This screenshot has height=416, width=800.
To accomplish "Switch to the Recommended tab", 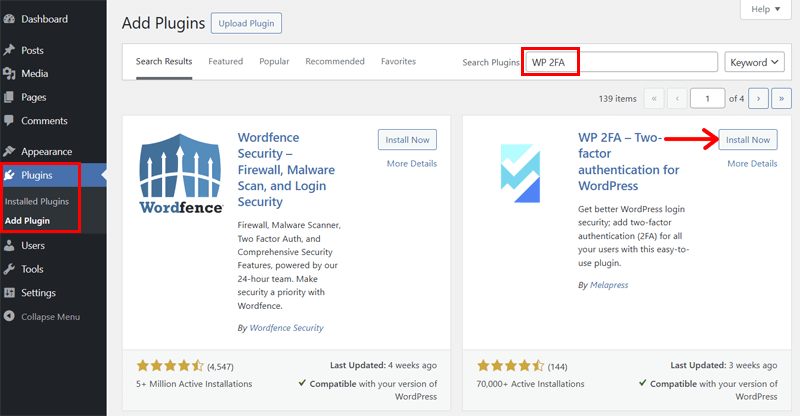I will tap(335, 61).
